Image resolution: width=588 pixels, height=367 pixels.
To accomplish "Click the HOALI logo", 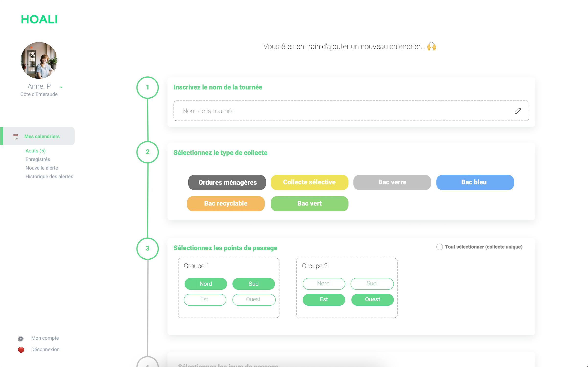I will 39,19.
